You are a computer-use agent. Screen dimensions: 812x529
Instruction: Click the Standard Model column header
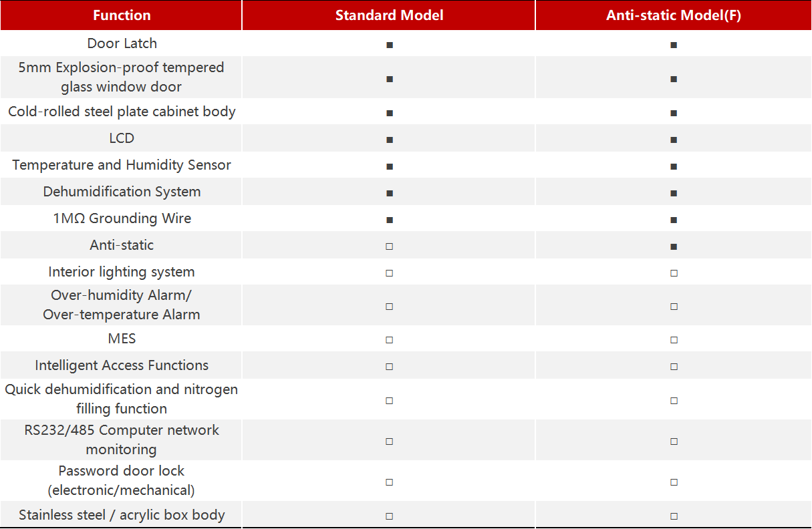coord(389,15)
